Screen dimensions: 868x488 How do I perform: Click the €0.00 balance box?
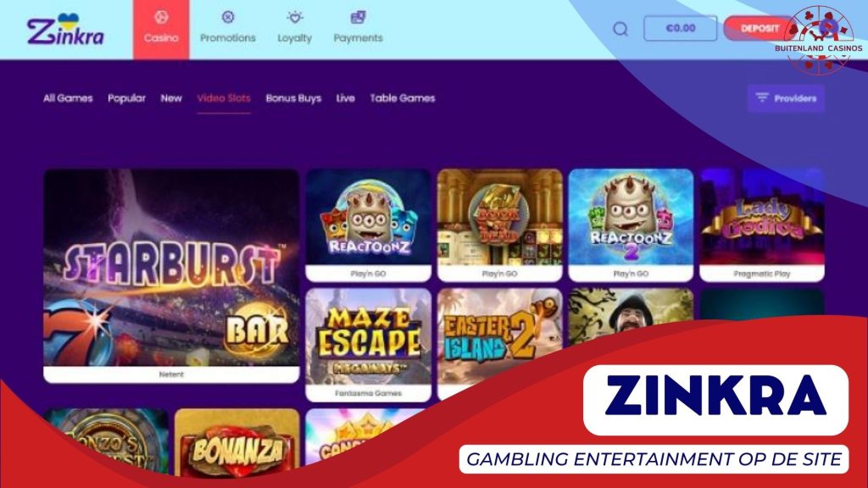point(681,28)
